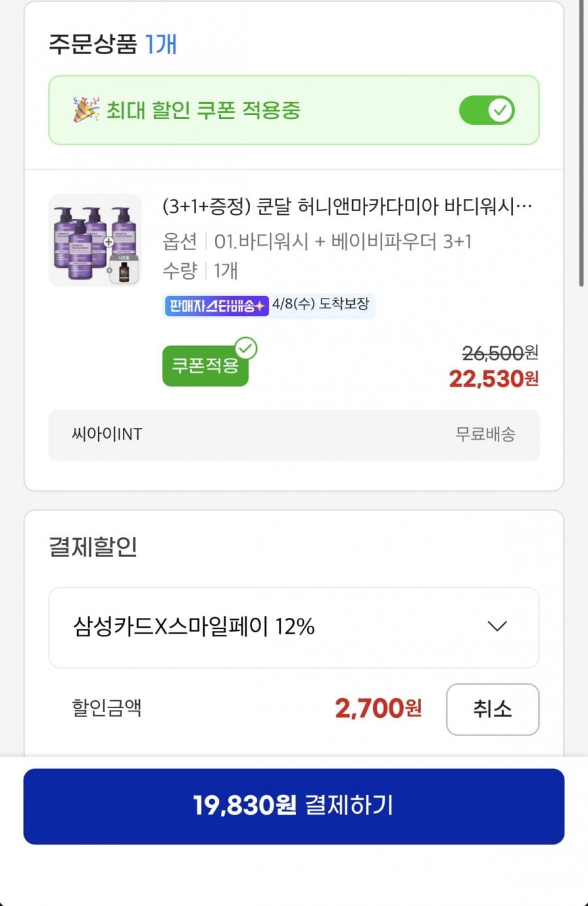Click the party popper coupon icon
This screenshot has width=588, height=906.
[86, 110]
